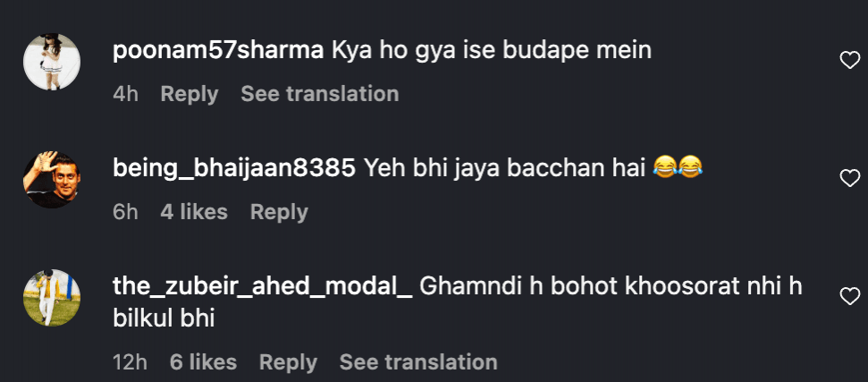Toggle heart on being_bhaijaan8385's comment
Image resolution: width=868 pixels, height=382 pixels.
[849, 179]
